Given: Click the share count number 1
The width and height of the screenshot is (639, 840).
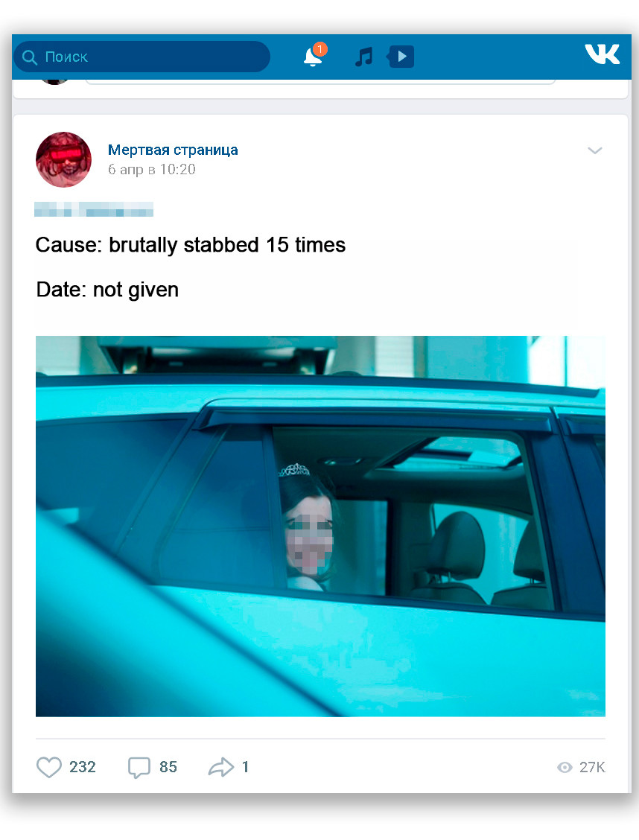Looking at the screenshot, I should (x=245, y=767).
